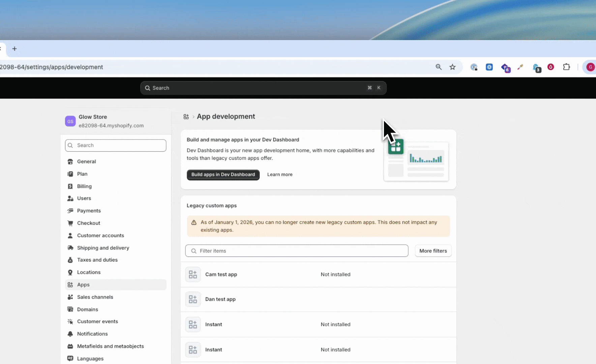Click the General settings store icon
This screenshot has height=364, width=596.
[70, 161]
